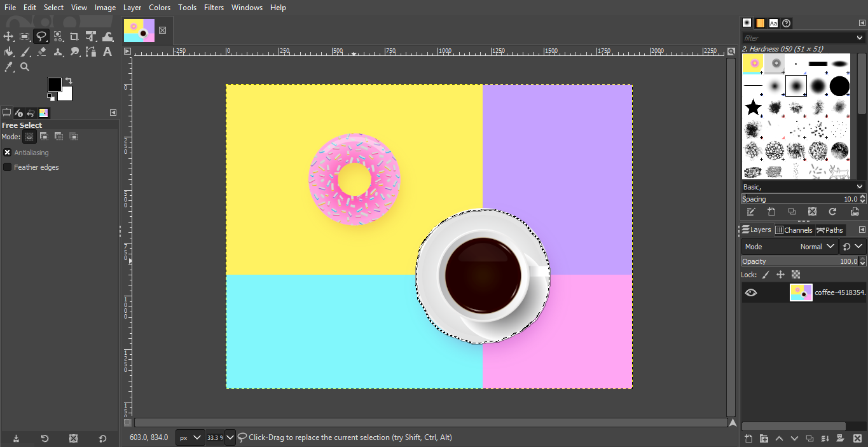Activate the Fuzzy Select tool
868x447 pixels.
[x=58, y=36]
